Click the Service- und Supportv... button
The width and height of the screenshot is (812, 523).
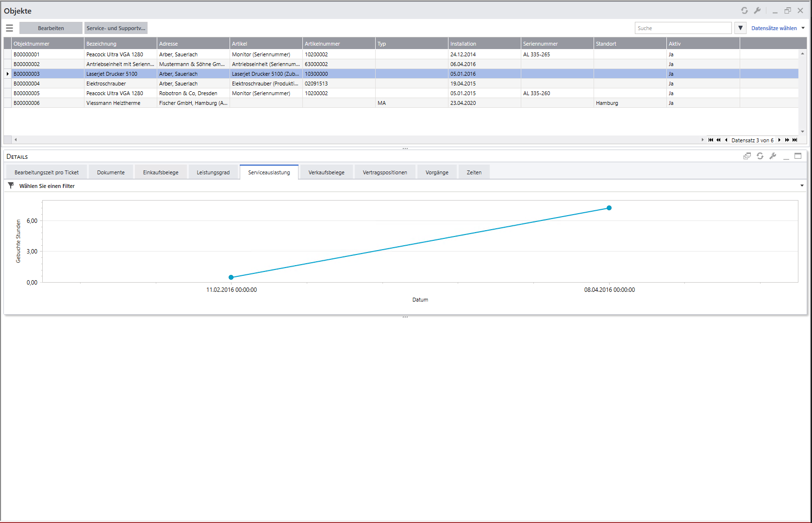116,28
